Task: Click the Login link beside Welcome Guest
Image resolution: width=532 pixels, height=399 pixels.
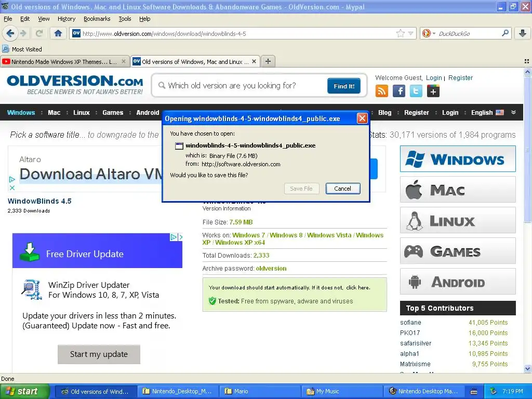Action: coord(434,78)
